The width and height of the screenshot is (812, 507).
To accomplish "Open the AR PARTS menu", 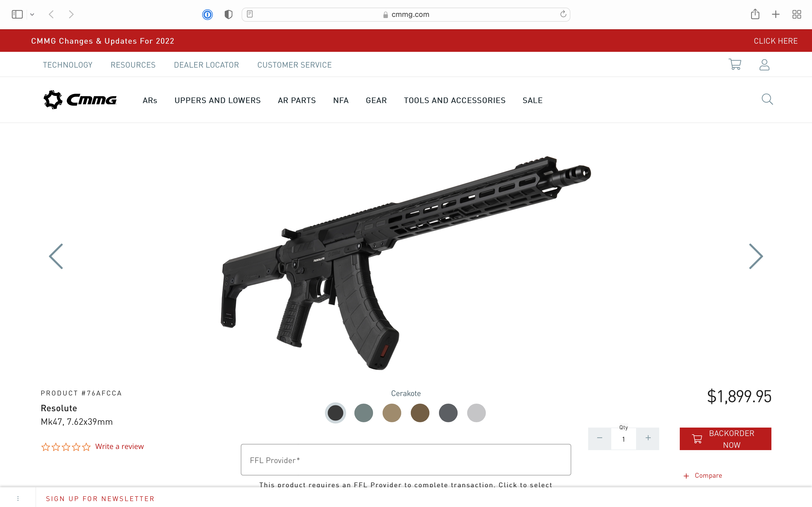I will click(x=297, y=100).
